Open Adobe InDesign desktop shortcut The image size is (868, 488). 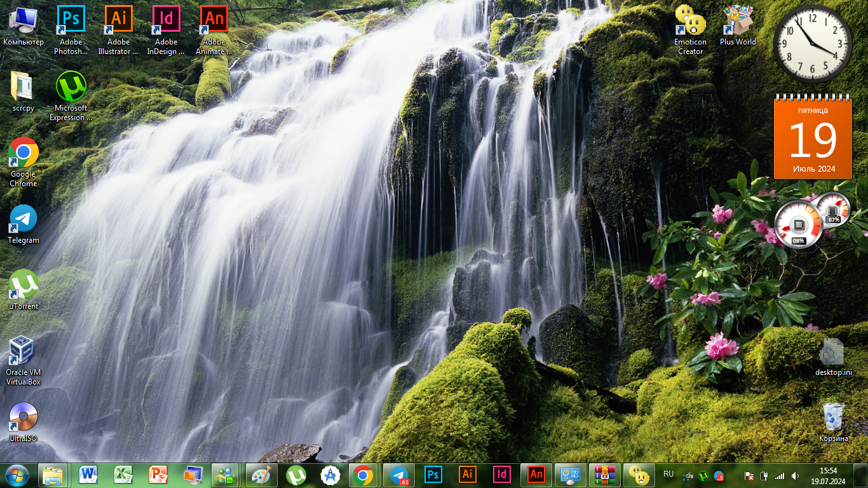coord(166,19)
